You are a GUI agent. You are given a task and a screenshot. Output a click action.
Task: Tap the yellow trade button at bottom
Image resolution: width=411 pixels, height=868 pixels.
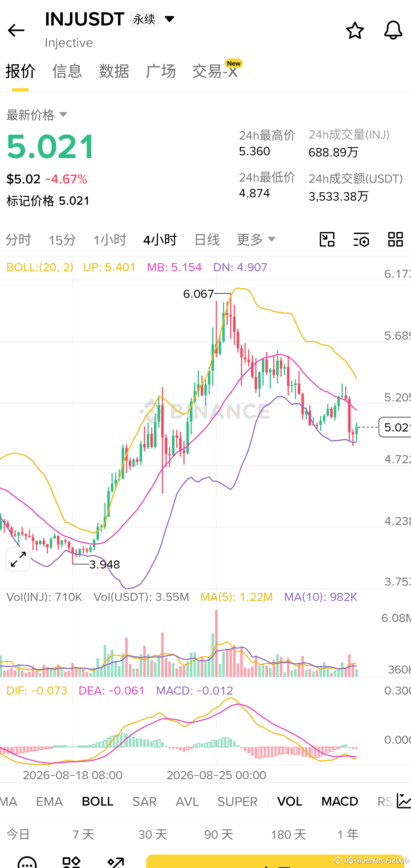coord(275,861)
